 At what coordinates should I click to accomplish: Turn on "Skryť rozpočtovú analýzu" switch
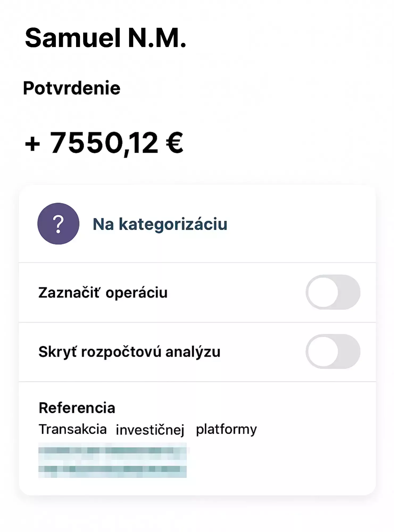click(x=333, y=352)
